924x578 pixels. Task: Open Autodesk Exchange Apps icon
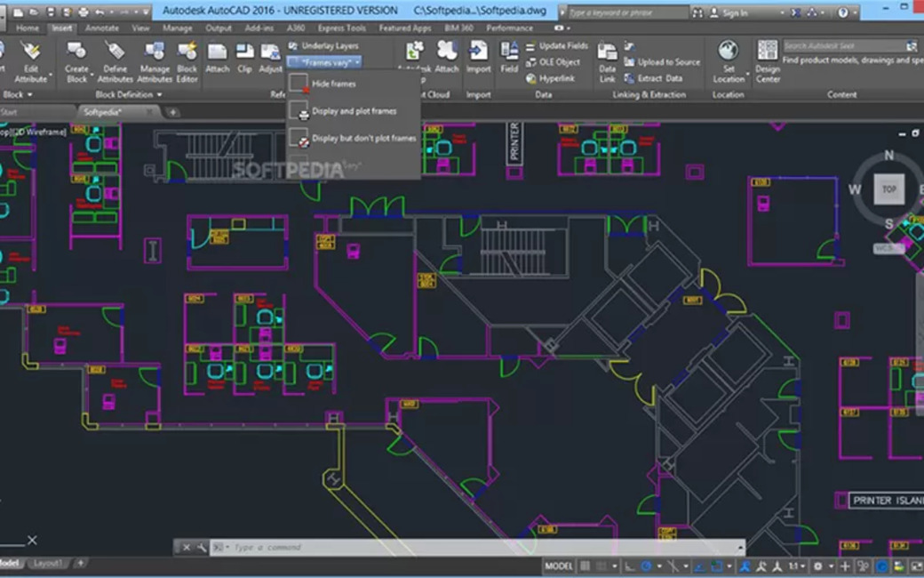coord(796,12)
